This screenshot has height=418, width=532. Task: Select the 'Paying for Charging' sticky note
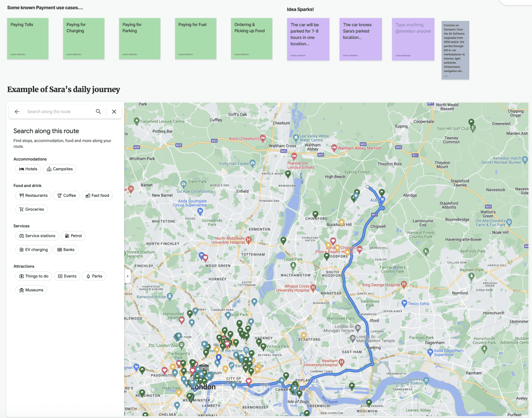84,39
